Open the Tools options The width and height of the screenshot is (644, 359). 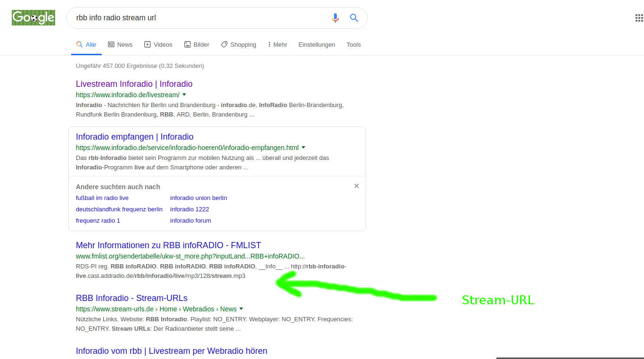click(x=353, y=44)
